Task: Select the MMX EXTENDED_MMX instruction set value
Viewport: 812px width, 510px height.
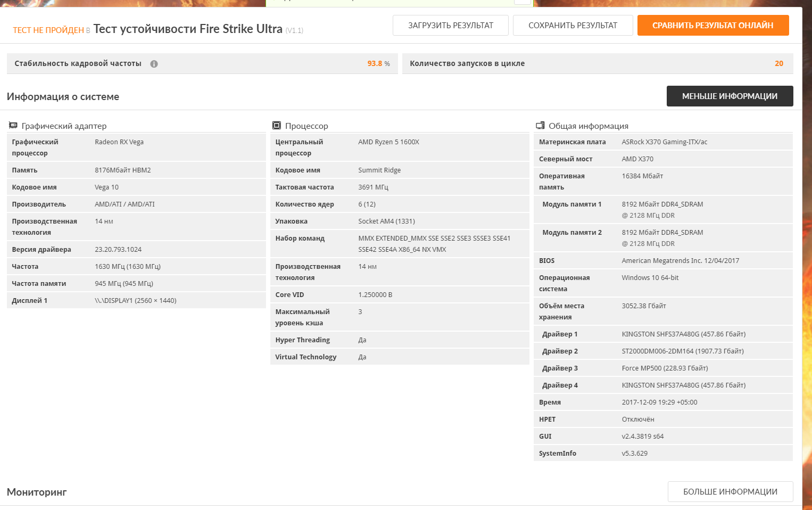Action: point(434,244)
